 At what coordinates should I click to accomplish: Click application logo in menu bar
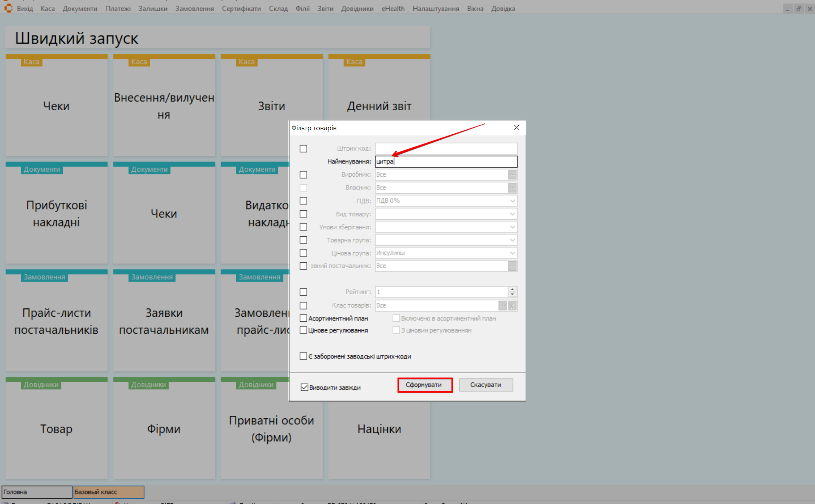tap(8, 8)
